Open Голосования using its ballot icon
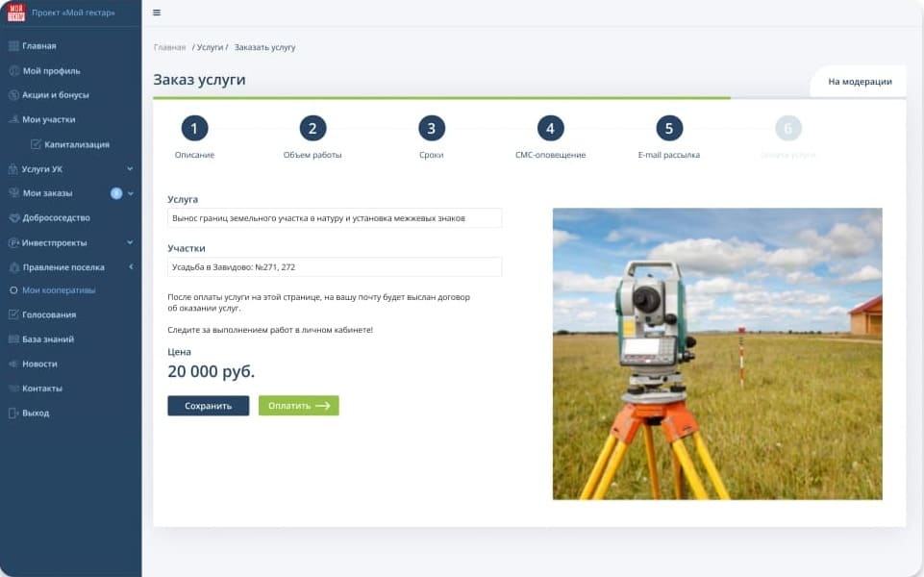Image resolution: width=924 pixels, height=577 pixels. [x=13, y=314]
